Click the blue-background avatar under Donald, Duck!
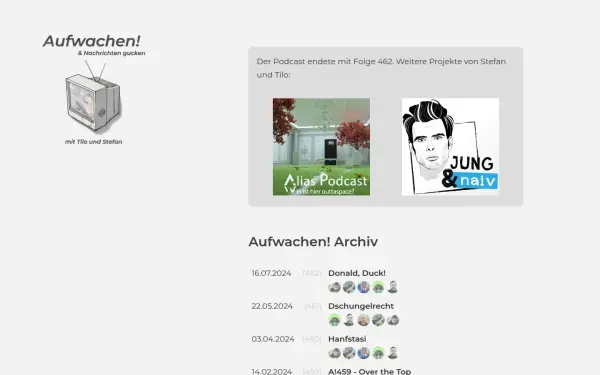The width and height of the screenshot is (600, 375). (x=364, y=287)
